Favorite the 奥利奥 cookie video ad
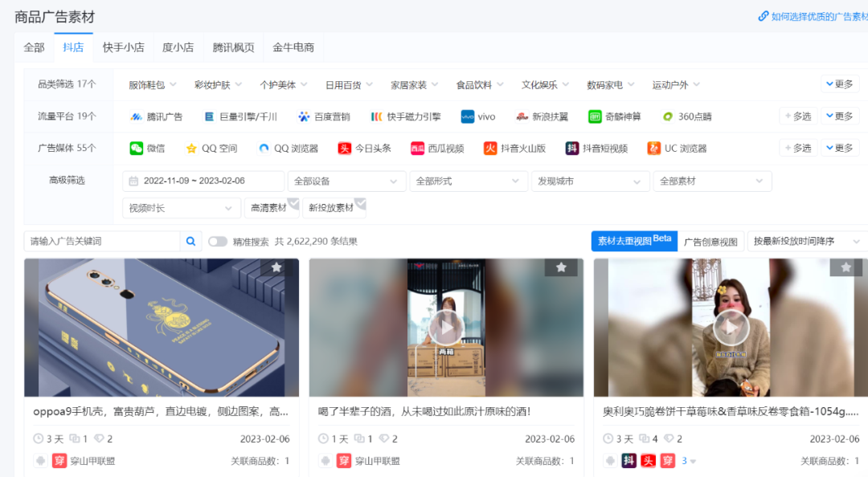 [x=845, y=267]
